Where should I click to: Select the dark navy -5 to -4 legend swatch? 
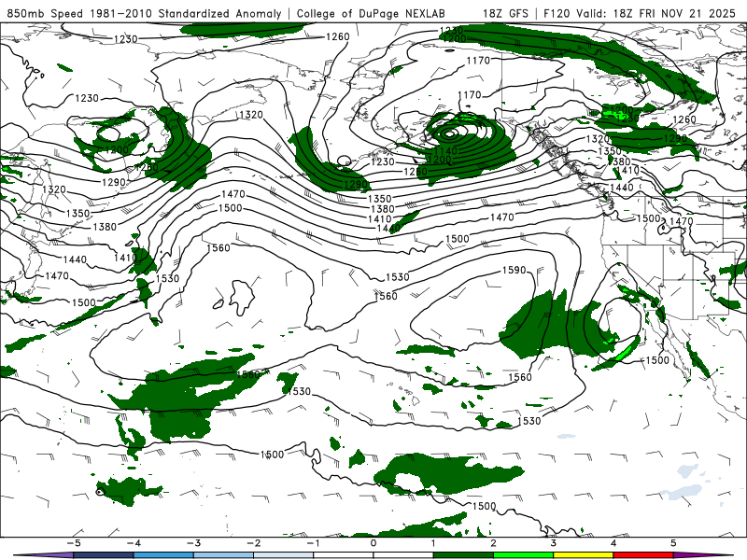pos(104,555)
